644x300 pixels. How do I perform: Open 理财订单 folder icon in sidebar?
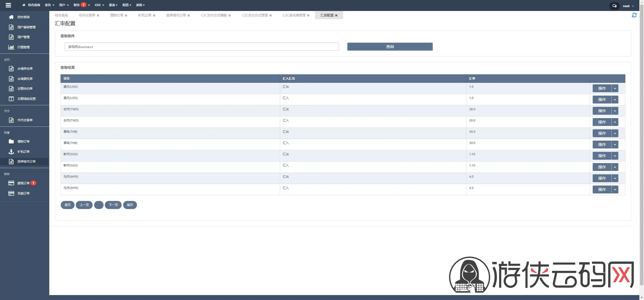(11, 141)
